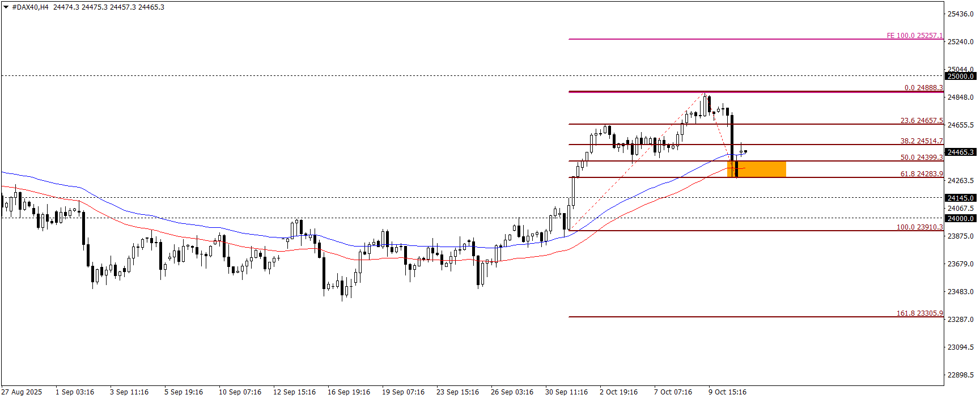
Task: Select the 23.6 24657.5 Fibonacci label
Action: pos(922,121)
